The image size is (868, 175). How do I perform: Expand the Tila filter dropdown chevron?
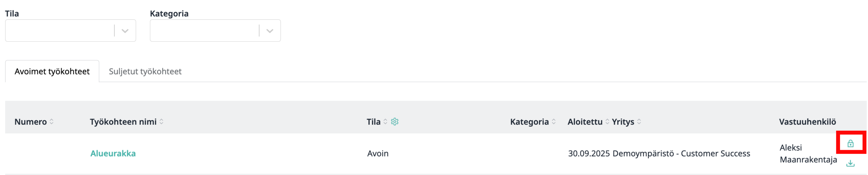125,31
